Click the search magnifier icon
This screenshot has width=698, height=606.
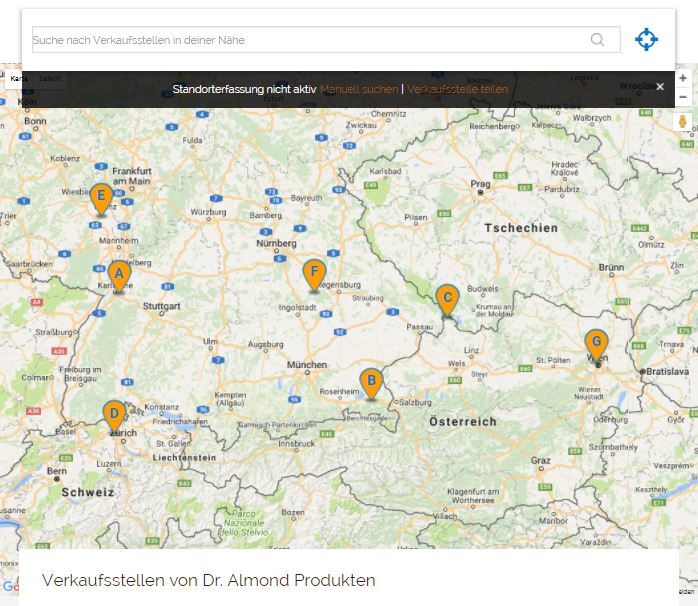(x=598, y=40)
